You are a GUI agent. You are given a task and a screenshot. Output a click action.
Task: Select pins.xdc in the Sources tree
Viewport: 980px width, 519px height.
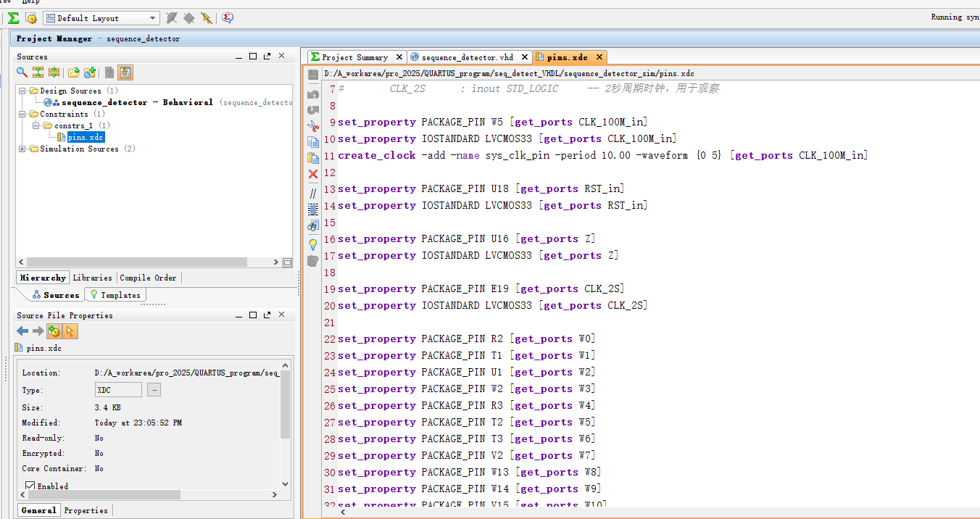coord(86,137)
